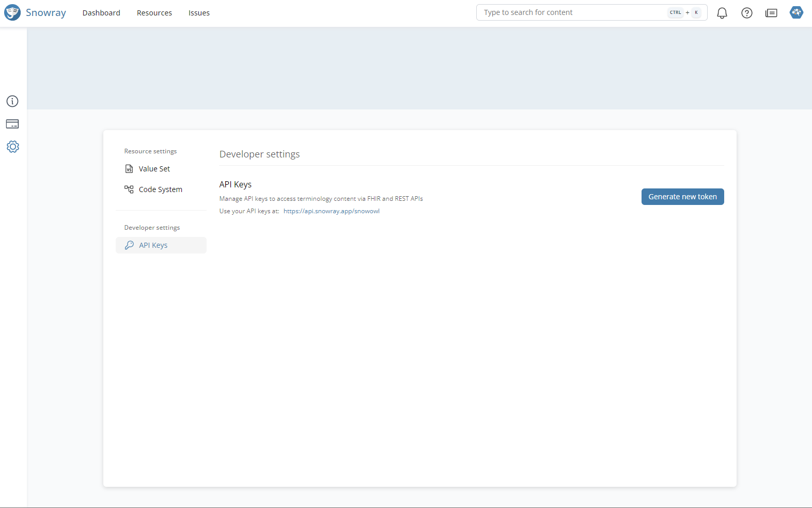The height and width of the screenshot is (508, 812).
Task: Open the api.snowray.app/snowowl link
Action: (x=331, y=211)
